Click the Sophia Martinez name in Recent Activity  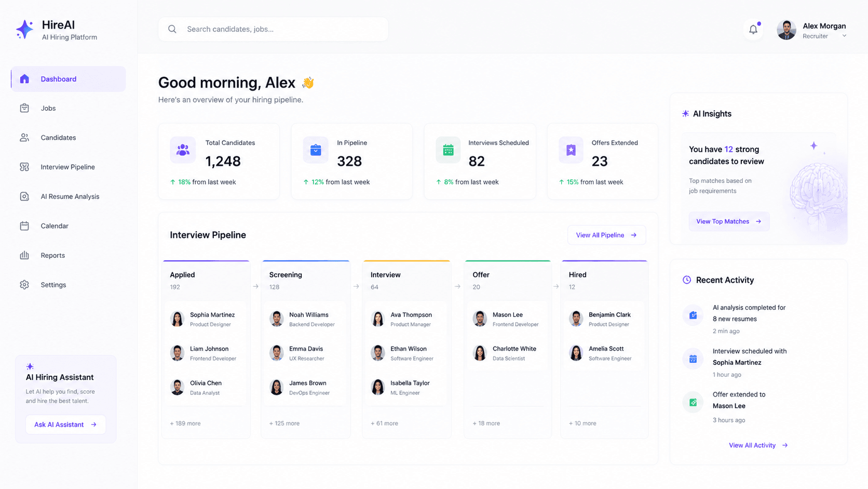tap(737, 363)
